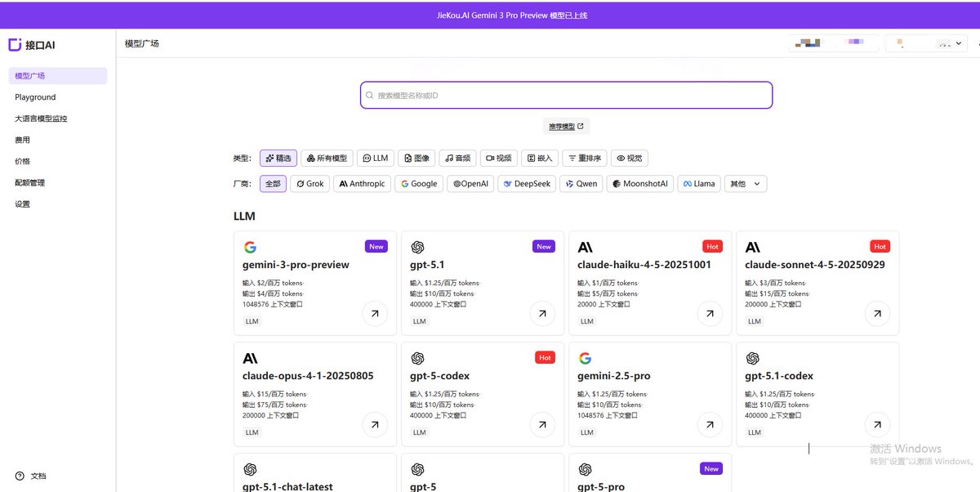This screenshot has height=492, width=980.
Task: Click the Hot badge on gpt-5-codex
Action: 546,357
